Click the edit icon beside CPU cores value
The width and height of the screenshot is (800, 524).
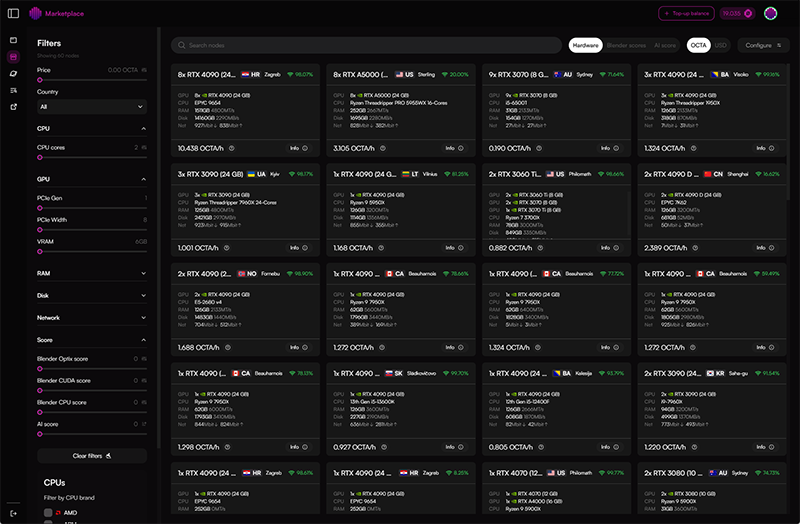pyautogui.click(x=144, y=147)
